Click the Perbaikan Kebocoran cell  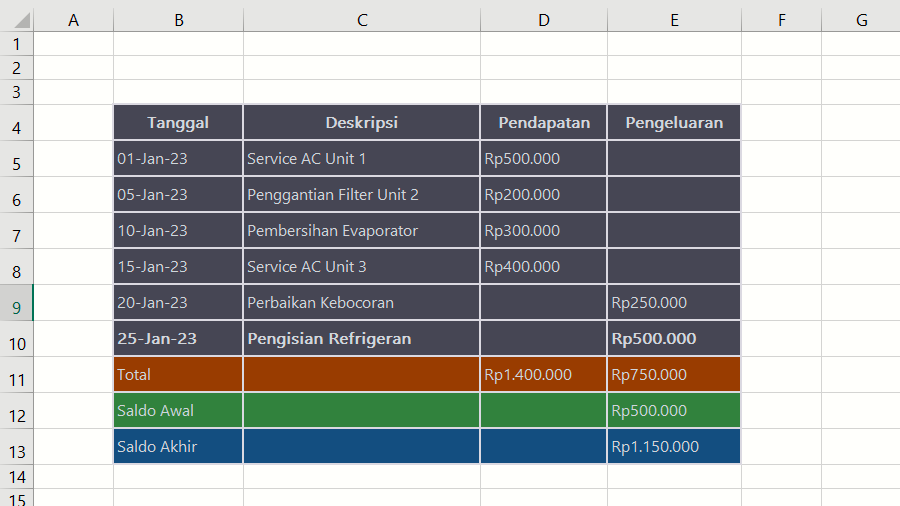362,302
